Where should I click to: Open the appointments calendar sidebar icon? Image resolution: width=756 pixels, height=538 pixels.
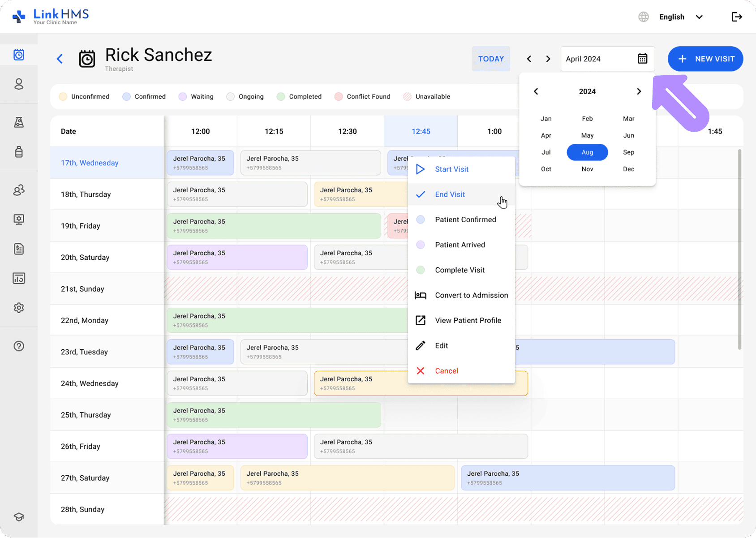coord(19,55)
